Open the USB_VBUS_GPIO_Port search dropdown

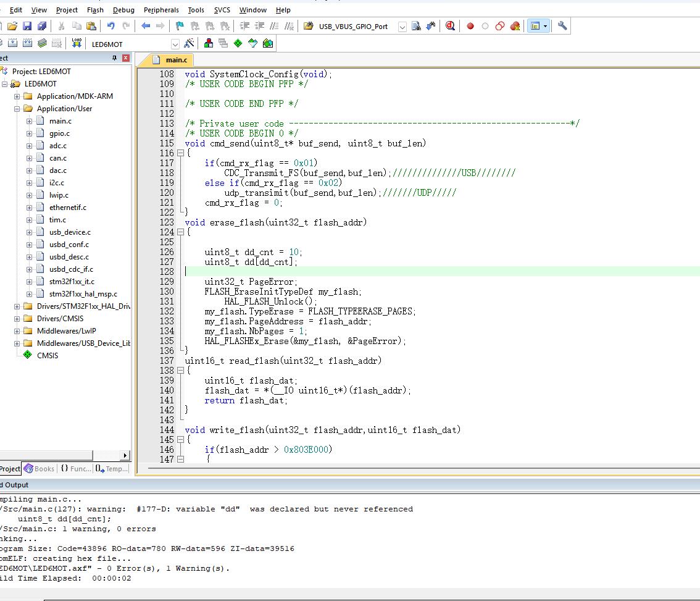[x=402, y=27]
